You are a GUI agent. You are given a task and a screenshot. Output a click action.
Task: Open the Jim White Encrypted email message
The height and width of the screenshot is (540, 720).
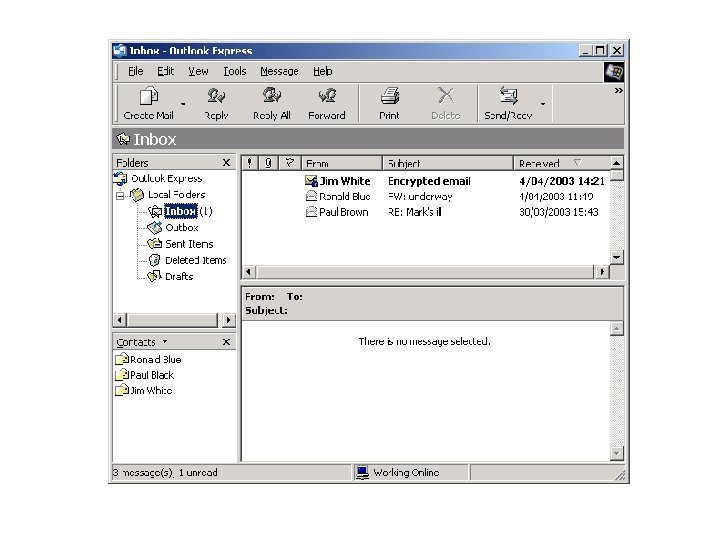pyautogui.click(x=426, y=181)
